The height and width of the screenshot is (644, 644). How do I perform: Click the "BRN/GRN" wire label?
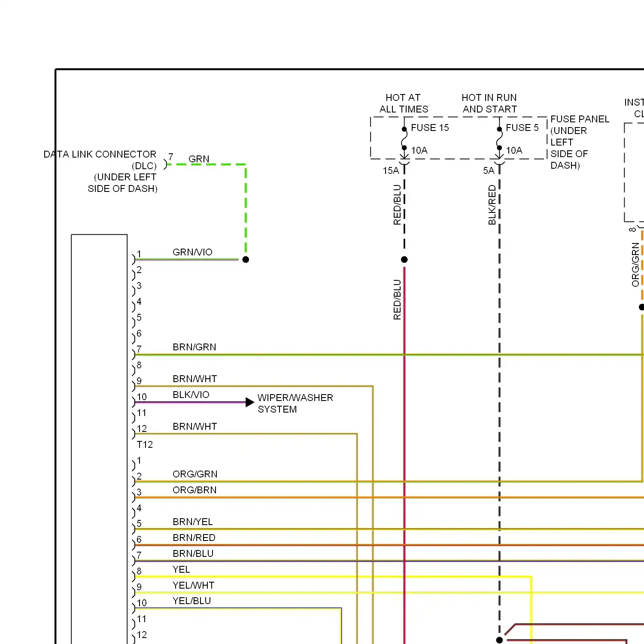pos(194,347)
